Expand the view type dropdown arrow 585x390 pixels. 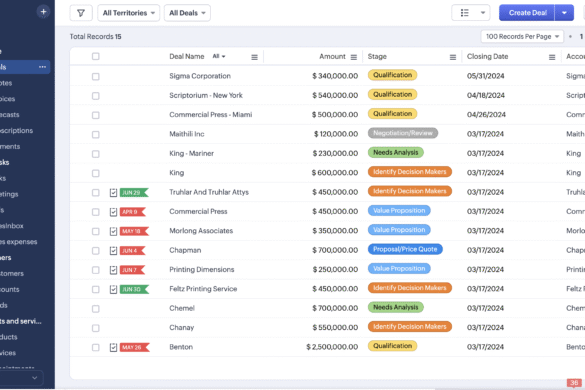tap(483, 13)
